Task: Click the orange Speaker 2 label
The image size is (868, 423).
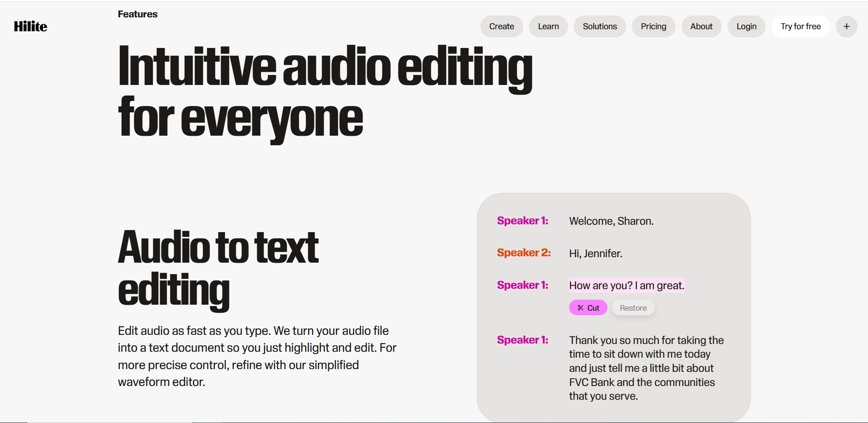Action: tap(524, 253)
